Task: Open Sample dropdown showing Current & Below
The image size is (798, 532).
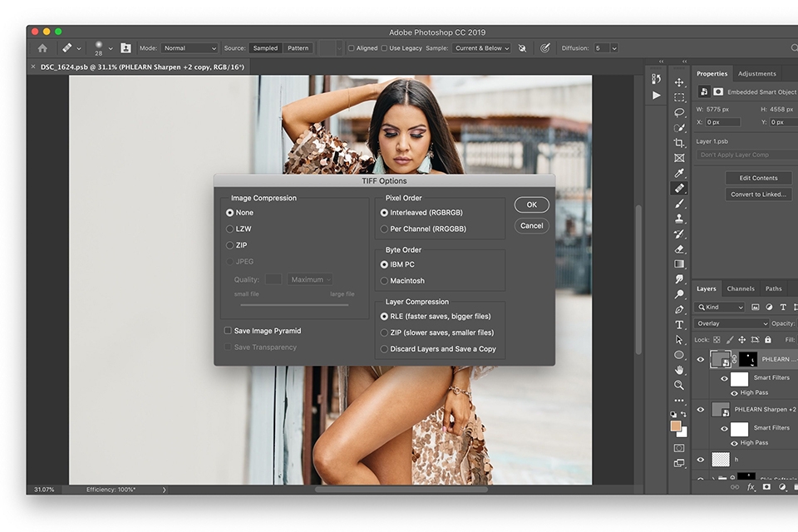Action: (x=482, y=48)
